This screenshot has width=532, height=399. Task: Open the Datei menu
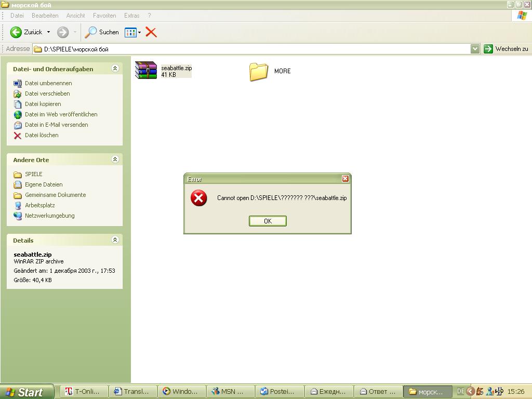(17, 16)
